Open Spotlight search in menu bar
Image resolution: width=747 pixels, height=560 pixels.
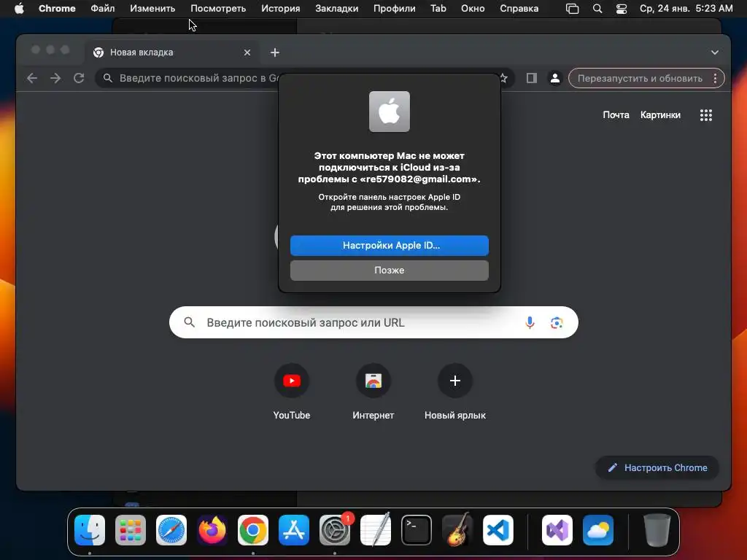pos(597,9)
